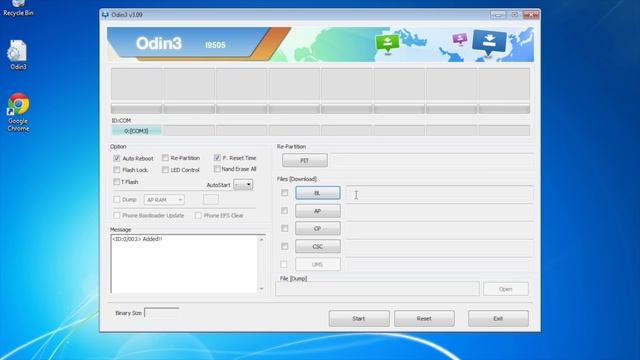Tick the checkbox beside the CSC button
Viewport: 640px width, 360px height.
coord(284,246)
